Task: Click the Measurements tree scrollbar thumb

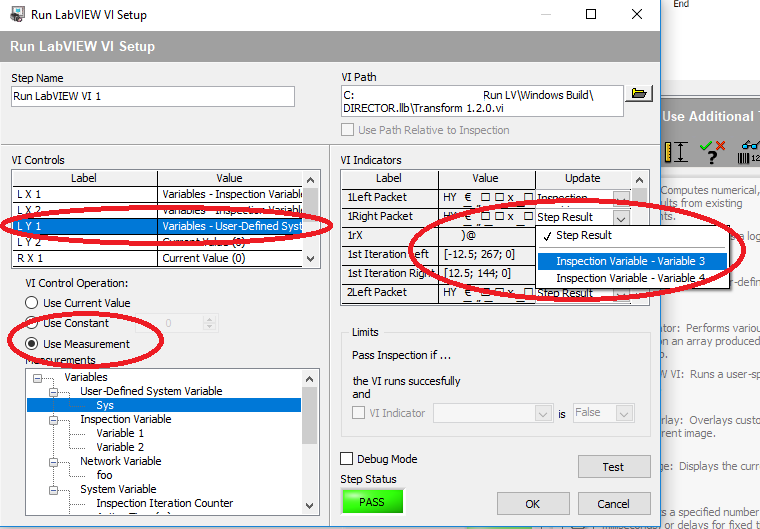Action: click(309, 416)
